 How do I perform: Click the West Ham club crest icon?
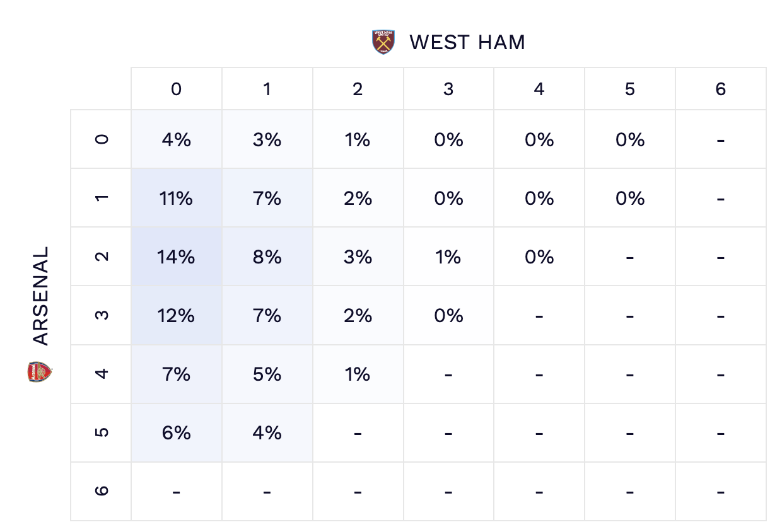point(383,42)
